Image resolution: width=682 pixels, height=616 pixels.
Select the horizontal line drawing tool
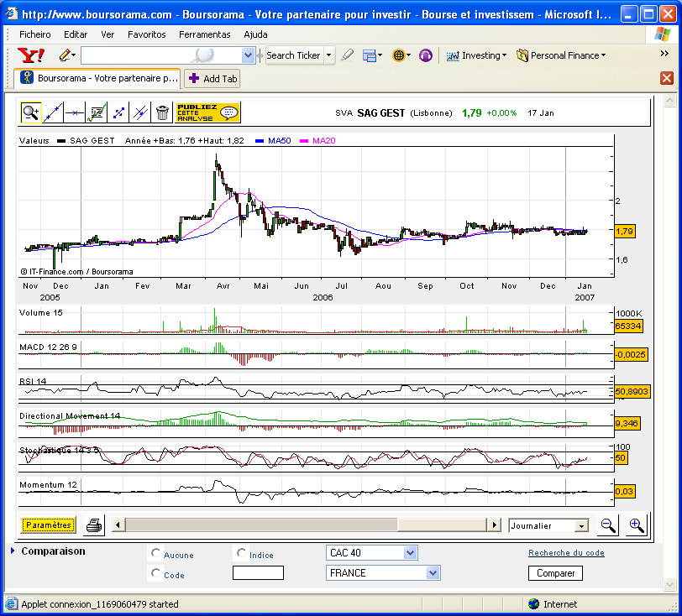75,112
